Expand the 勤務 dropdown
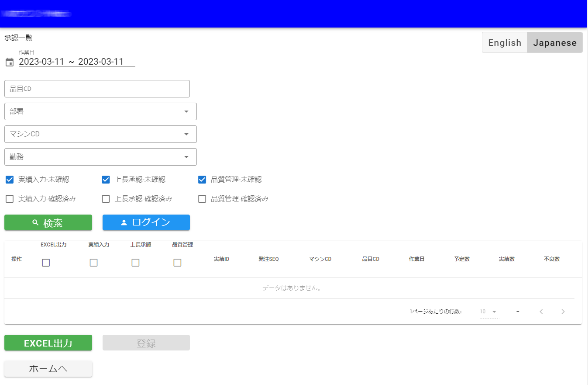The image size is (588, 385). coord(100,157)
